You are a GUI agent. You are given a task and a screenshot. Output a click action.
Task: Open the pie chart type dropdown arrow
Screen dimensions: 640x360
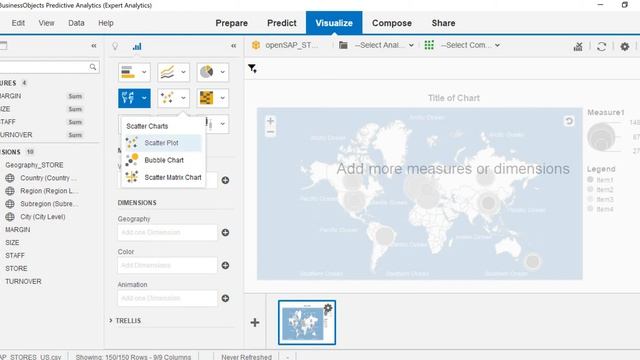tap(222, 72)
